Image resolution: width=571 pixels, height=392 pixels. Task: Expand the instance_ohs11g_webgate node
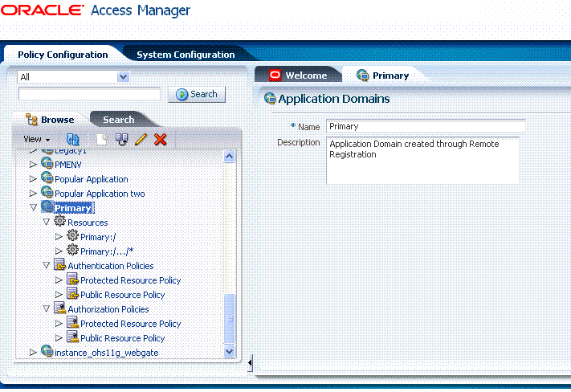[x=33, y=353]
